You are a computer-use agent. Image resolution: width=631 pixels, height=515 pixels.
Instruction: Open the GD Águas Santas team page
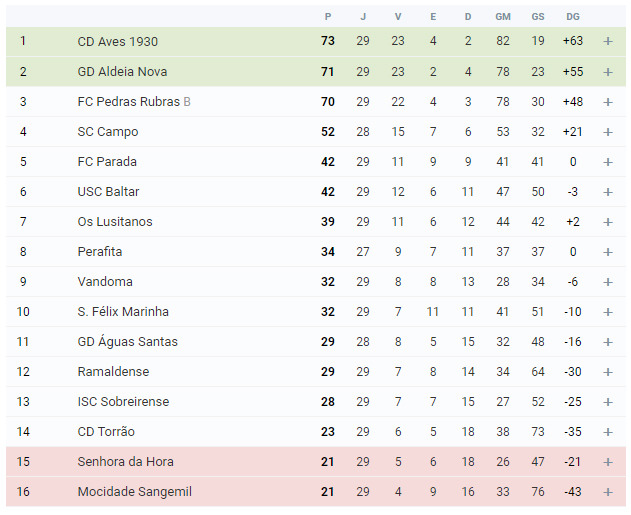127,341
